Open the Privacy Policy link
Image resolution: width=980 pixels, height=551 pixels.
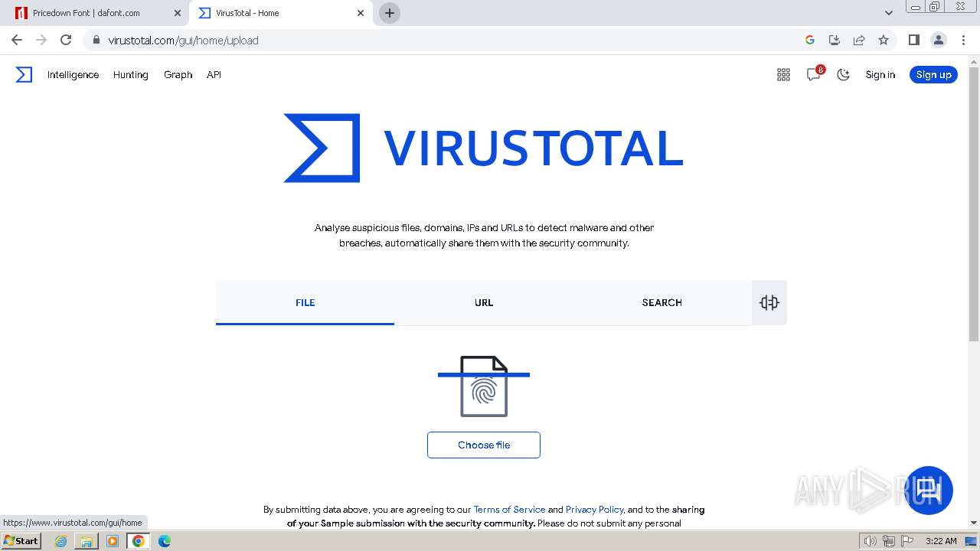(x=595, y=509)
